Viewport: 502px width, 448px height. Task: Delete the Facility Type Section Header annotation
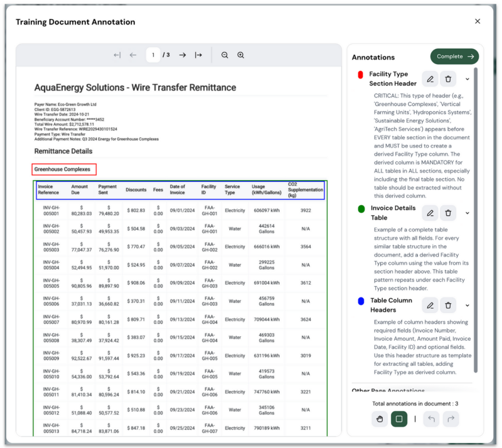click(448, 79)
